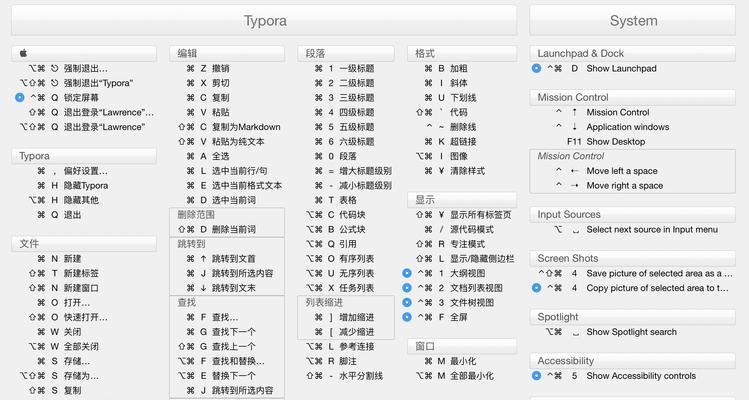The height and width of the screenshot is (400, 749).
Task: Choose 全部关闭 entry
Action: click(64, 346)
